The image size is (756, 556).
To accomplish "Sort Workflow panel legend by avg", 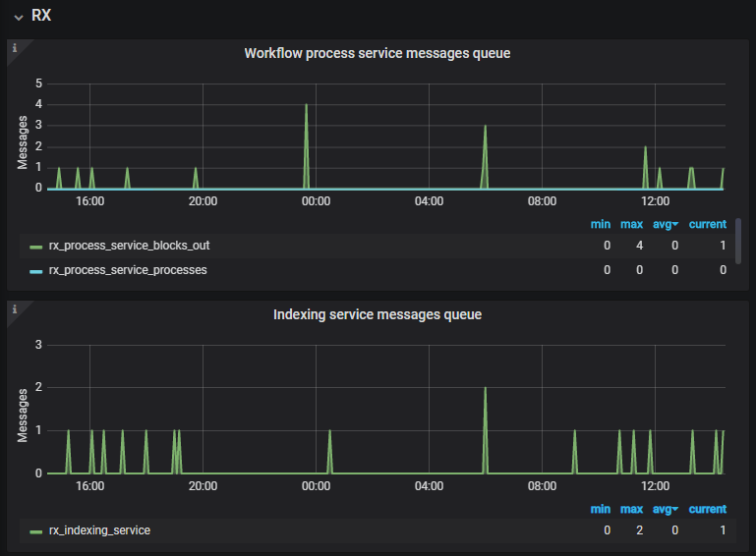I will [x=666, y=224].
